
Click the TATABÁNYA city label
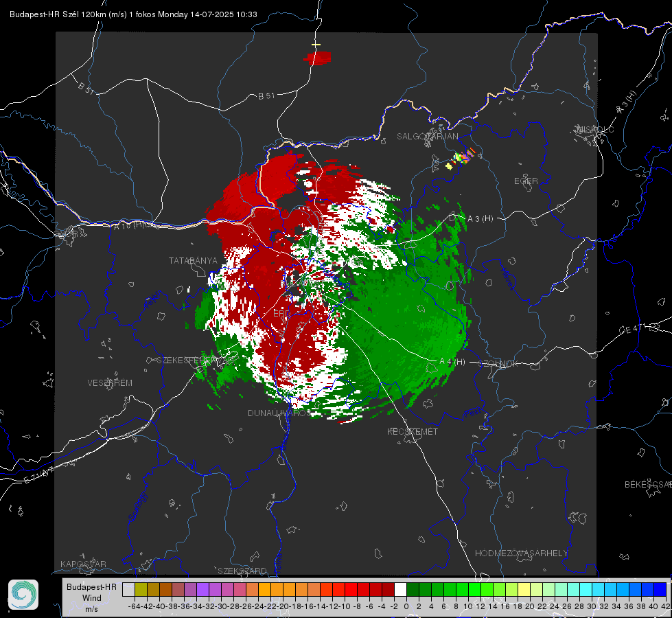[193, 260]
